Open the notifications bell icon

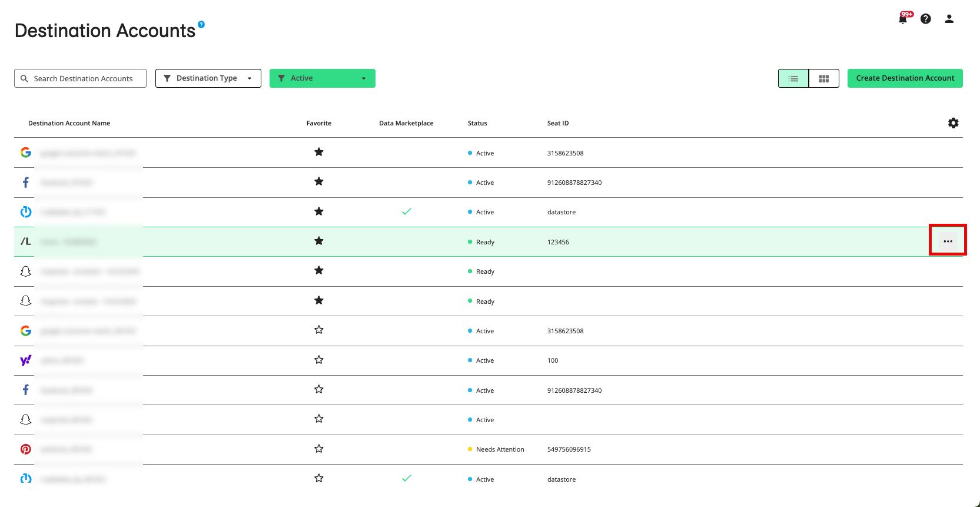coord(902,19)
